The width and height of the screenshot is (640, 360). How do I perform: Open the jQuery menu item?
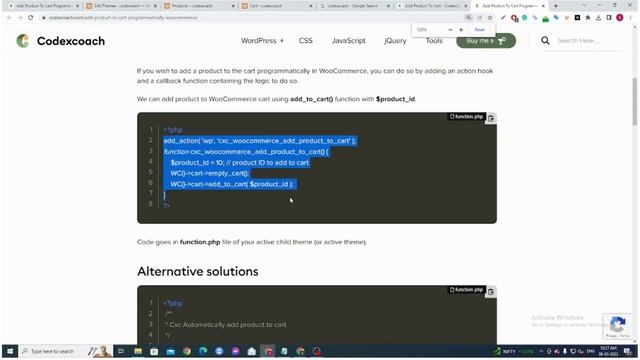[395, 41]
